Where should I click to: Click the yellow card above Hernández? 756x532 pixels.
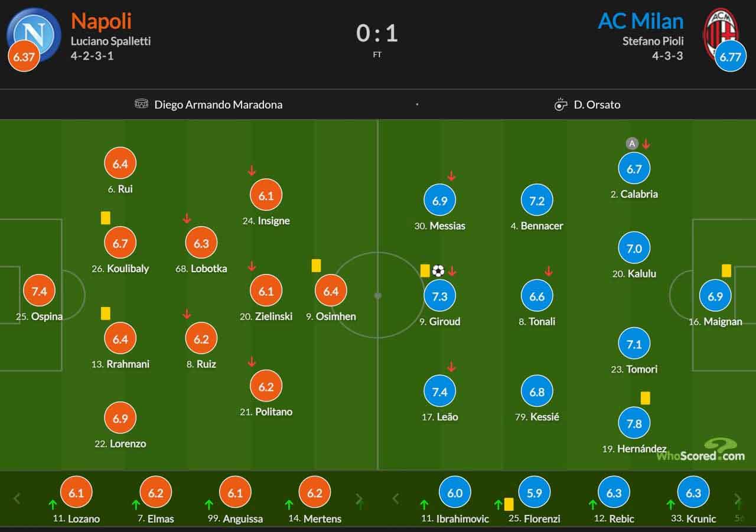point(645,398)
